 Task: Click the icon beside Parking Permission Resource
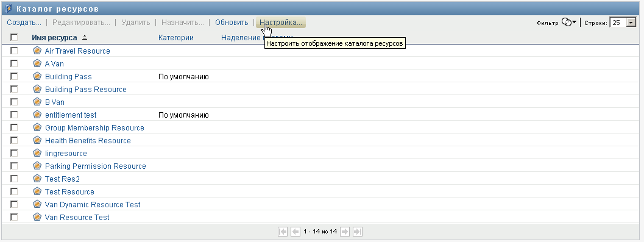click(37, 166)
